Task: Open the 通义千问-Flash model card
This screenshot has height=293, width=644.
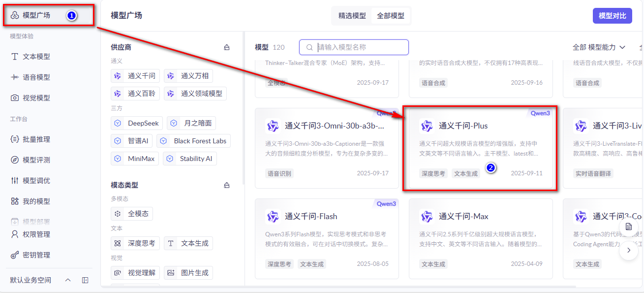Action: (327, 239)
